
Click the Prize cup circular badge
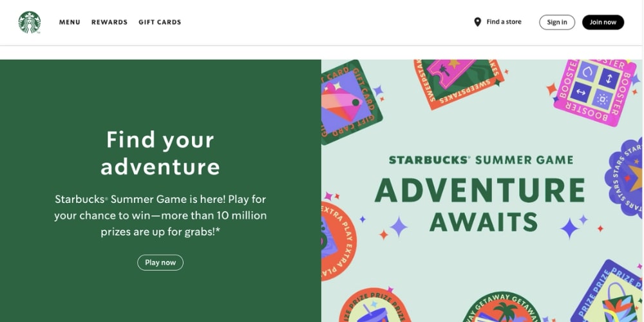pyautogui.click(x=375, y=305)
